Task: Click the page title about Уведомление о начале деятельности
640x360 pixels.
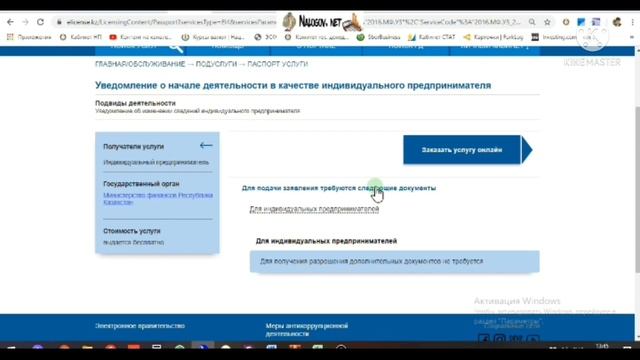Action: (293, 85)
